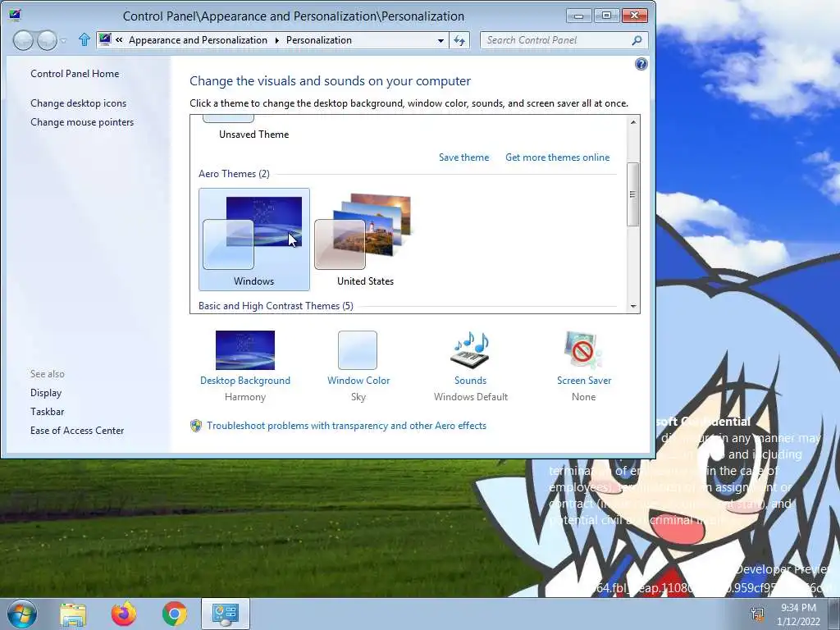
Task: Open the Desktop Background Harmony icon
Action: [244, 350]
